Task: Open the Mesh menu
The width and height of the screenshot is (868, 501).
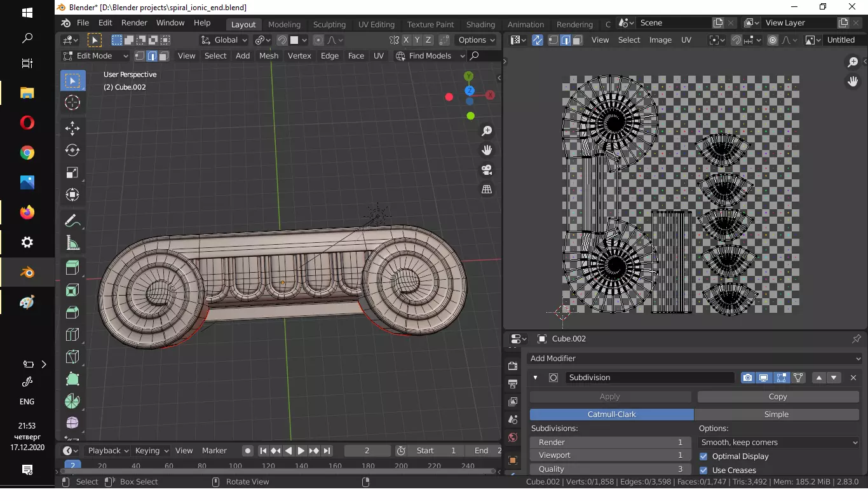Action: (x=269, y=56)
